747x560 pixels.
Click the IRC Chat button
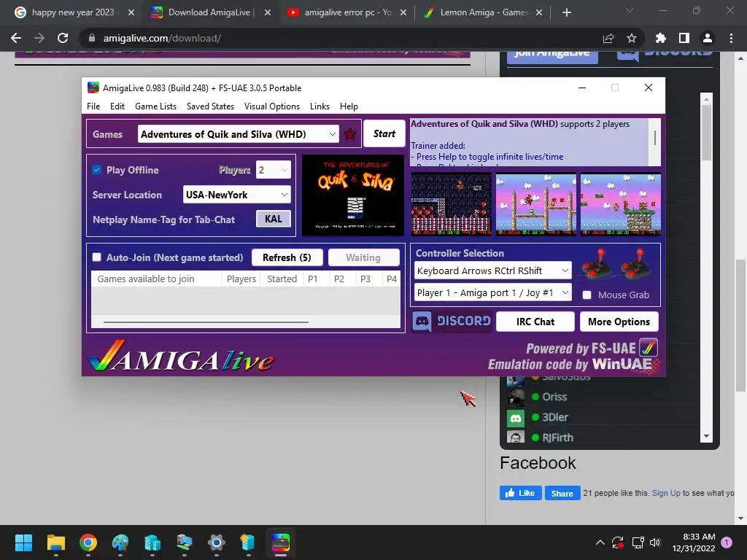pos(535,322)
